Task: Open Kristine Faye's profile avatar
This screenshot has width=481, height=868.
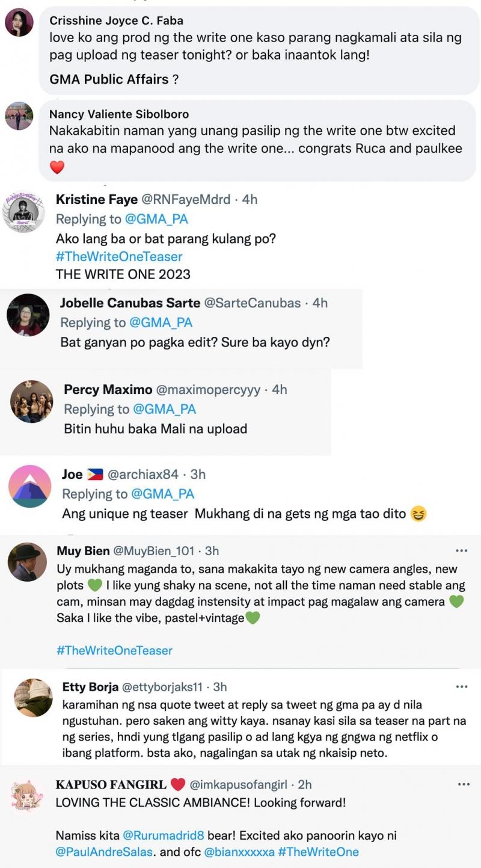Action: click(24, 212)
